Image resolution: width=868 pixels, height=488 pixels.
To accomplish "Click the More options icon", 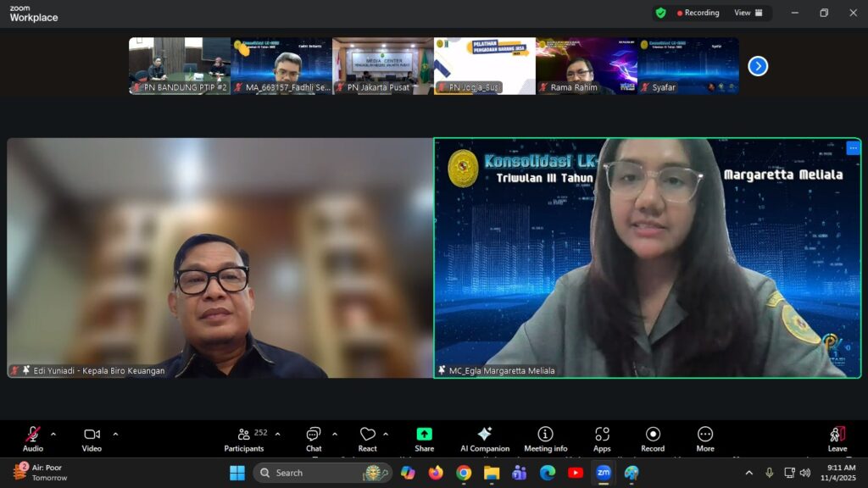I will [x=704, y=435].
